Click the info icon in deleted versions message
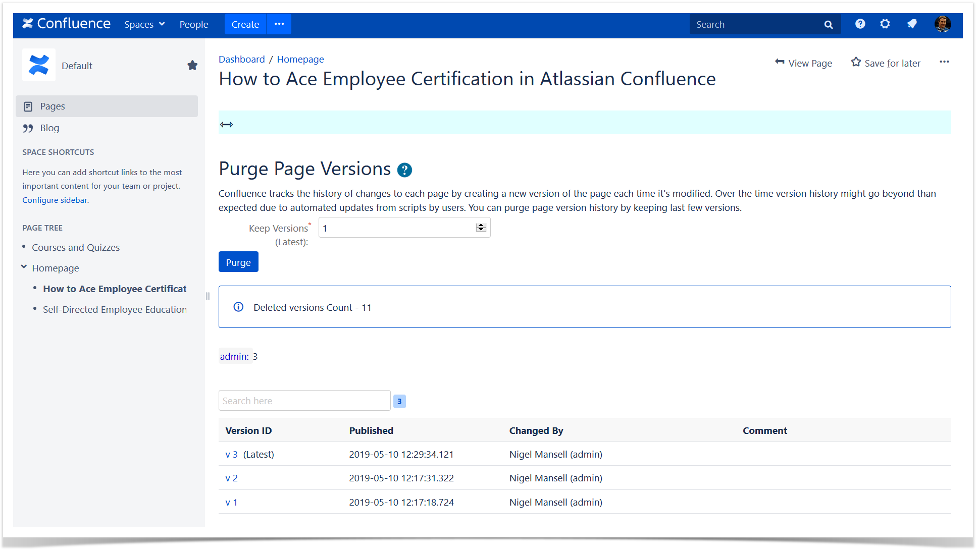 [x=238, y=307]
